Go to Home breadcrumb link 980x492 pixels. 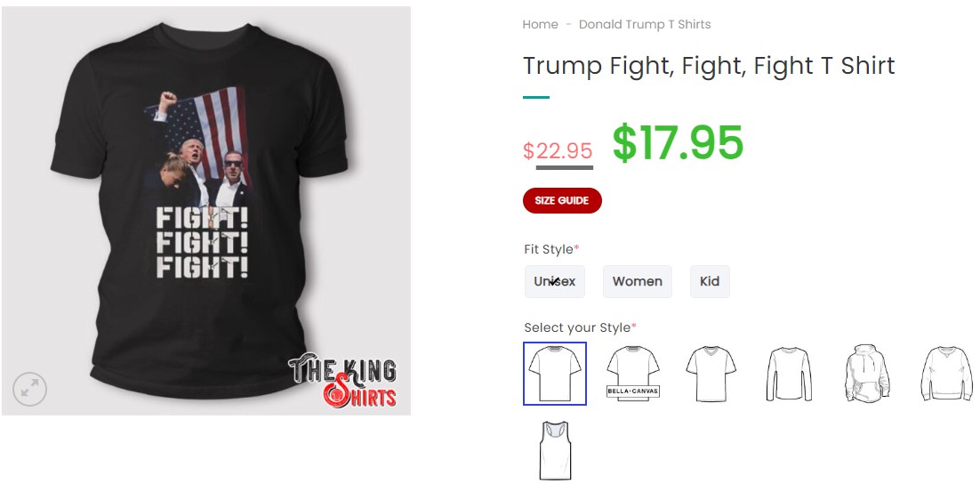(540, 24)
